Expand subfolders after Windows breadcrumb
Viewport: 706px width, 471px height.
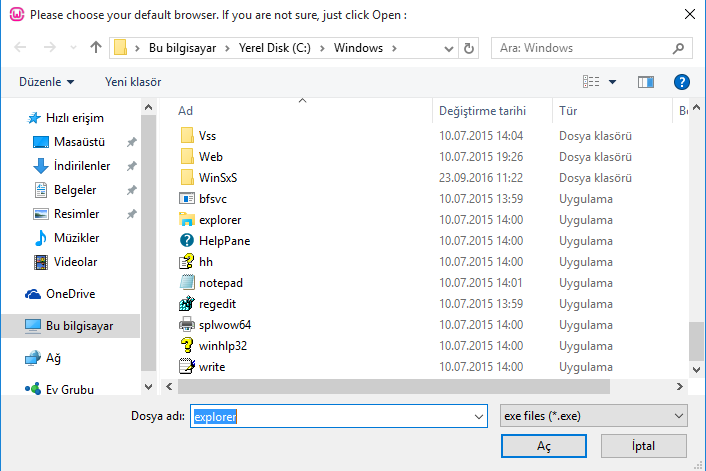[x=394, y=48]
